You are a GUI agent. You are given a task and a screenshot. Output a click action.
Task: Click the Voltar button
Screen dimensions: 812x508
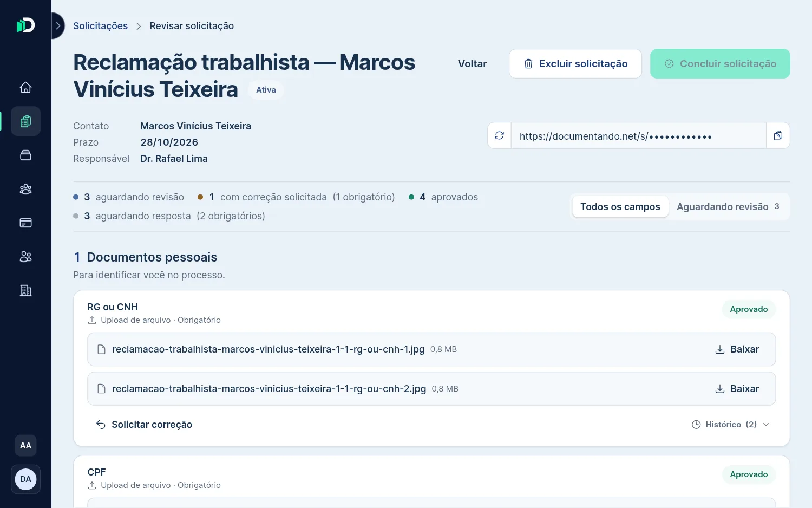472,64
